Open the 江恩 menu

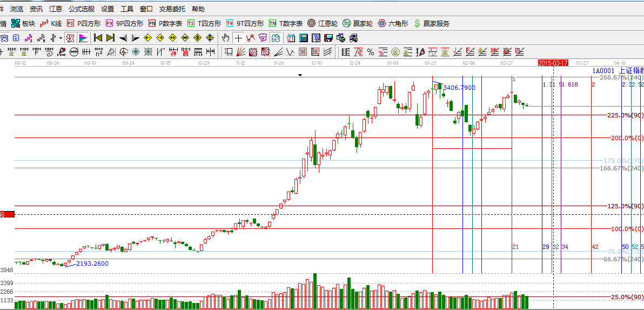(x=56, y=9)
